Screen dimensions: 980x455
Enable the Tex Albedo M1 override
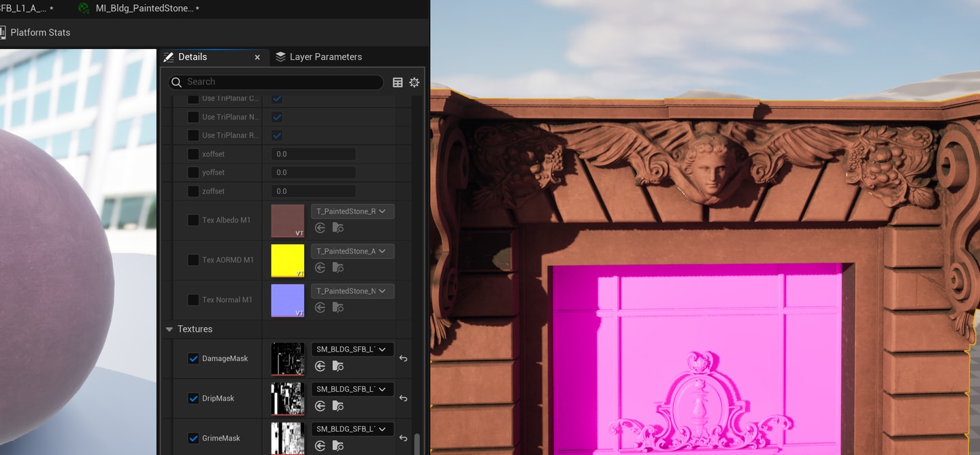coord(193,220)
